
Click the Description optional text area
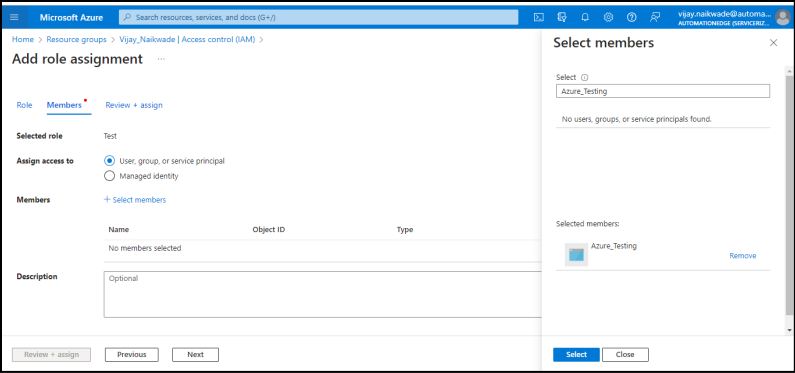click(x=323, y=294)
